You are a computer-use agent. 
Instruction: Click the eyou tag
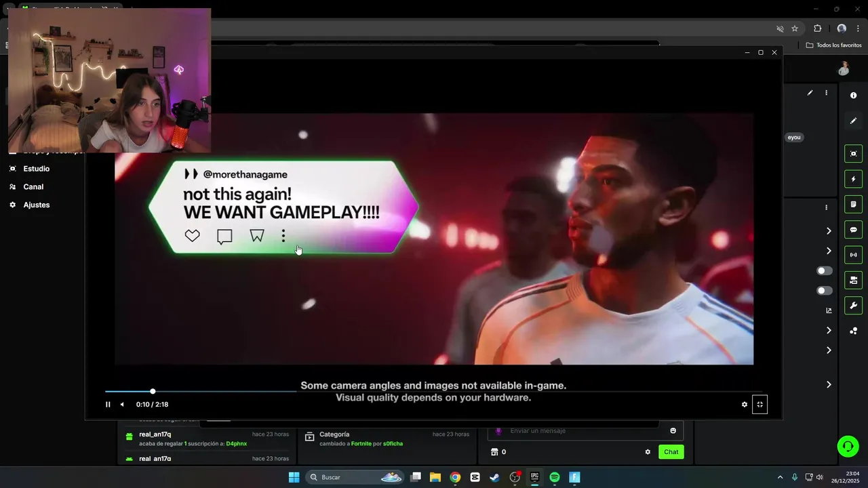[794, 138]
